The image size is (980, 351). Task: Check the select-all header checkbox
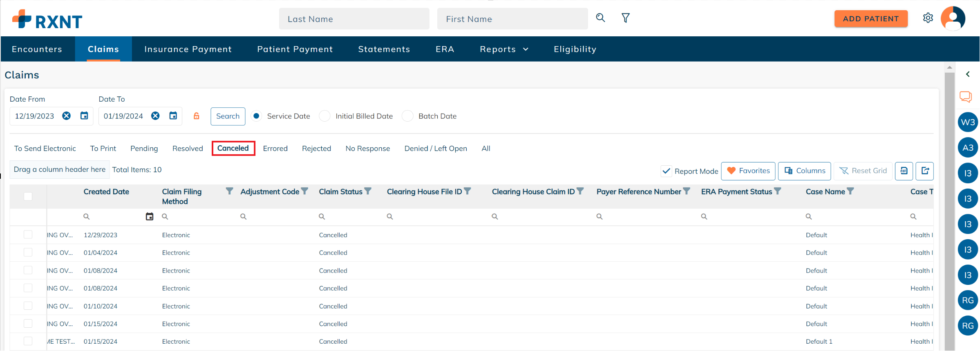pos(28,196)
